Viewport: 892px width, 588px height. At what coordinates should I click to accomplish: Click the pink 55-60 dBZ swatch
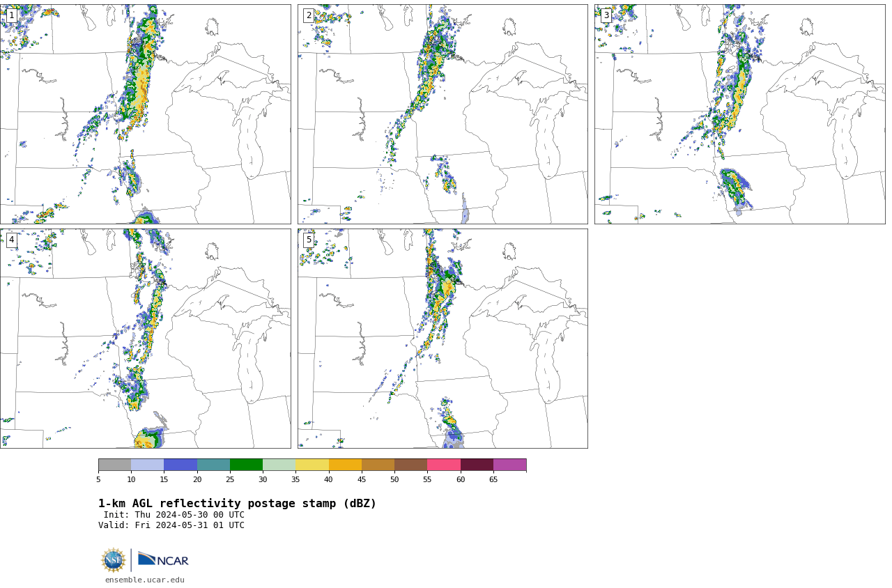[x=444, y=465]
